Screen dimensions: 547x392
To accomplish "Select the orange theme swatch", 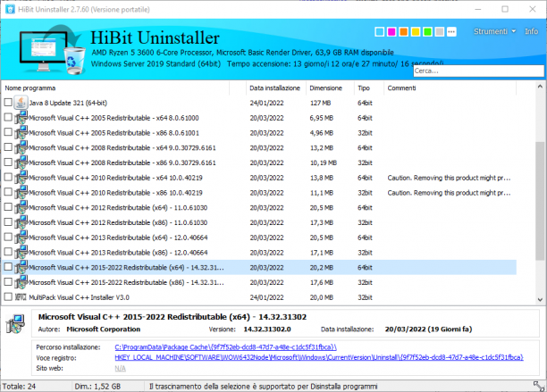I will (404, 32).
